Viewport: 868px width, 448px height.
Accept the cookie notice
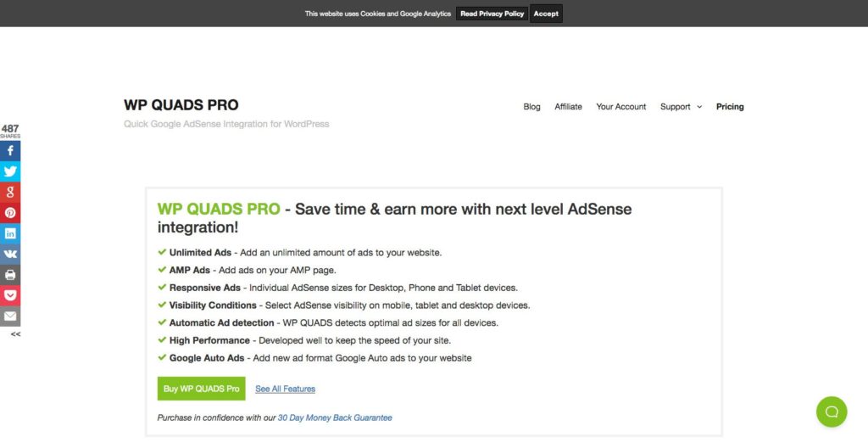click(546, 14)
